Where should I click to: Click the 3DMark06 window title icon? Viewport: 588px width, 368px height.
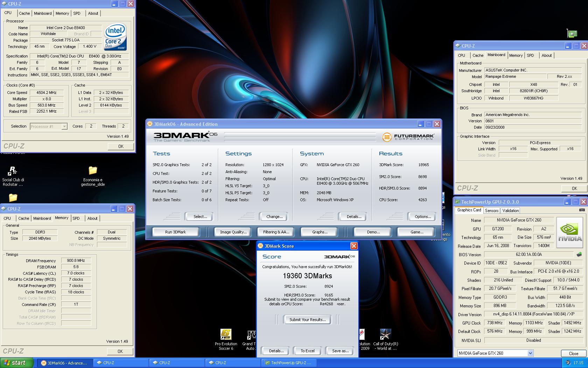point(150,124)
